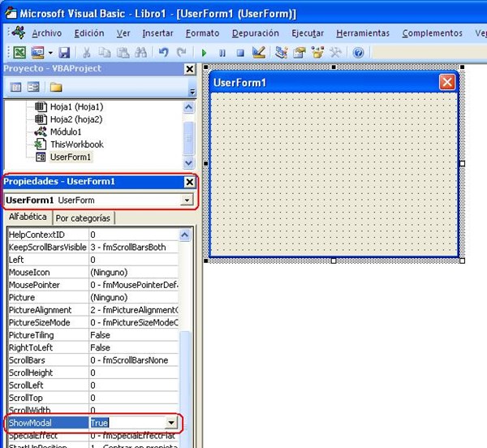Click the Visual Basic icon left of Archivo
The height and width of the screenshot is (448, 487).
[x=18, y=32]
